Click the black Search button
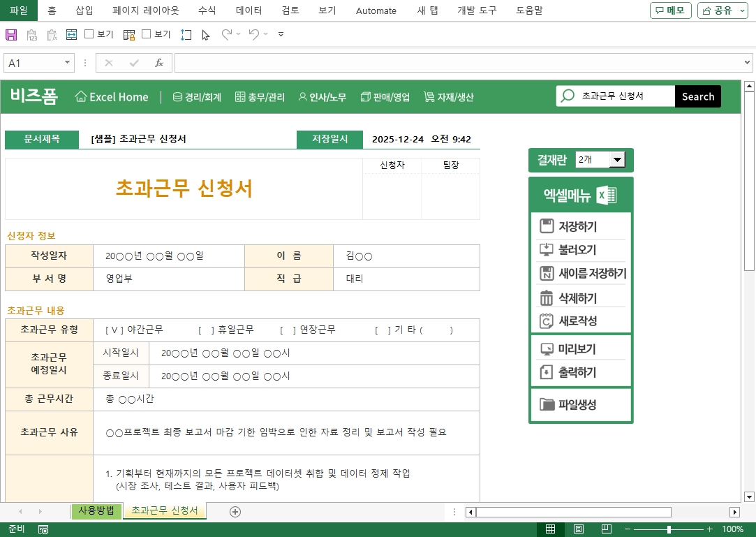This screenshot has height=537, width=756. 697,96
